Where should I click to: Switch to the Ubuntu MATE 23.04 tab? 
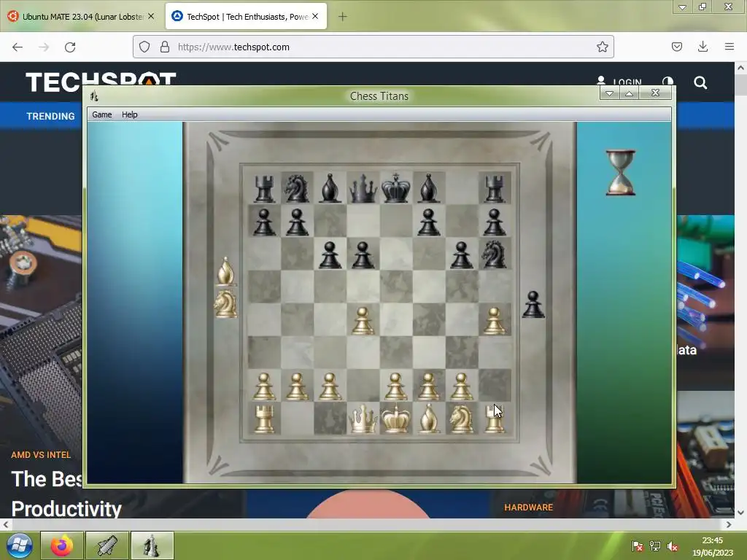point(82,17)
